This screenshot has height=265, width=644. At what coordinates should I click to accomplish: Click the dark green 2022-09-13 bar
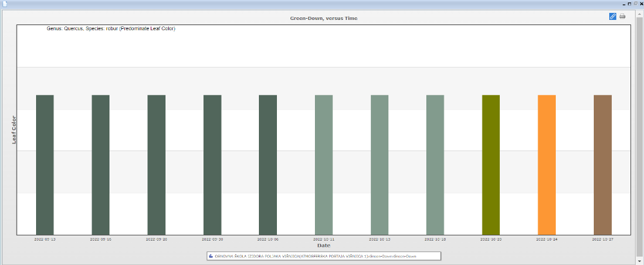coord(44,165)
